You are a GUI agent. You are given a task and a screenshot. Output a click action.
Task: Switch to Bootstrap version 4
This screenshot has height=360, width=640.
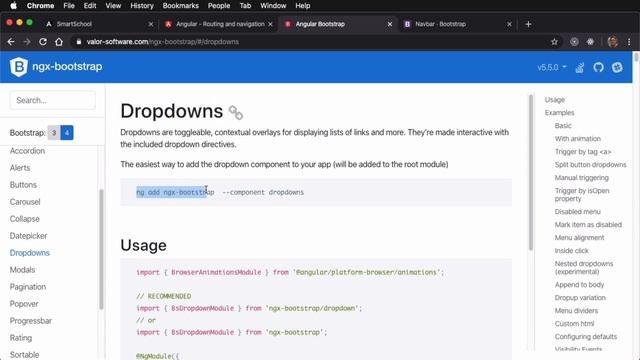coord(67,133)
